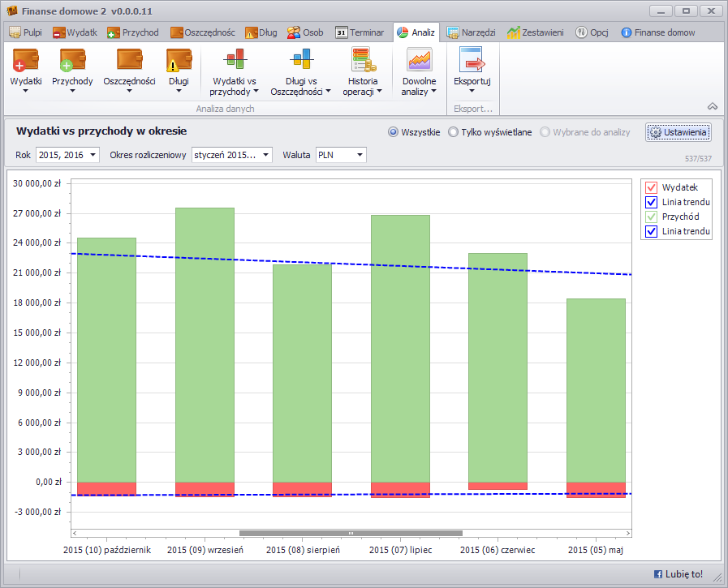This screenshot has height=588, width=728.
Task: Select the Oszczędności wallet icon
Action: [129, 61]
